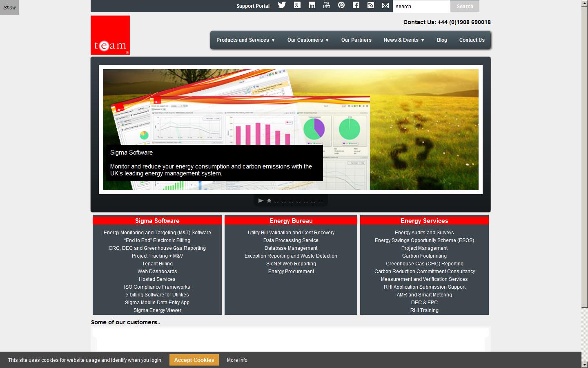Viewport: 588px width, 368px height.
Task: Show the hidden side panel tab
Action: 9,7
